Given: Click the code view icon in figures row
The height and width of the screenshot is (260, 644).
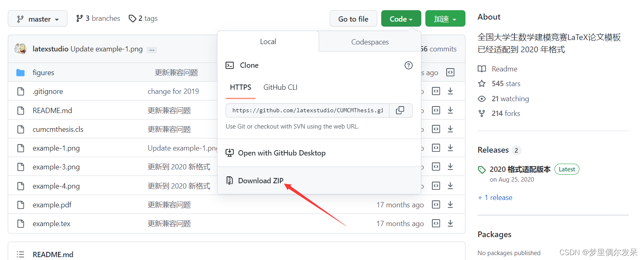Looking at the screenshot, I should tap(450, 72).
